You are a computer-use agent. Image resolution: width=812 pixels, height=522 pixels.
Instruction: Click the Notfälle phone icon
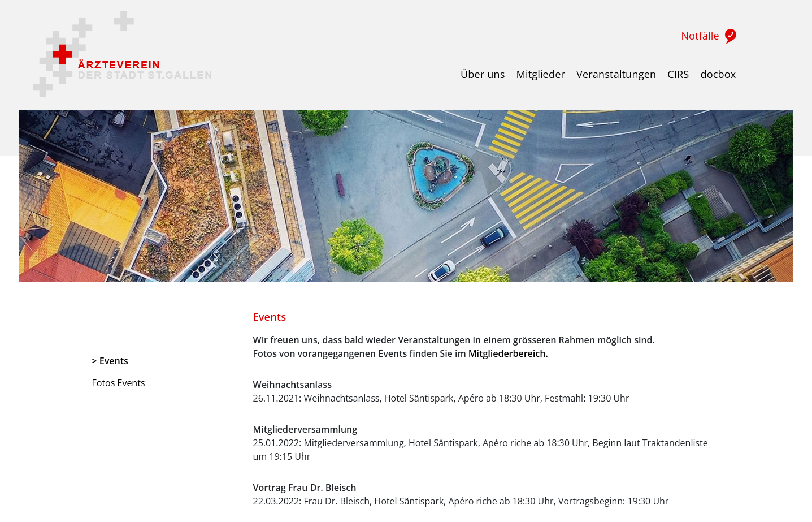(x=730, y=36)
